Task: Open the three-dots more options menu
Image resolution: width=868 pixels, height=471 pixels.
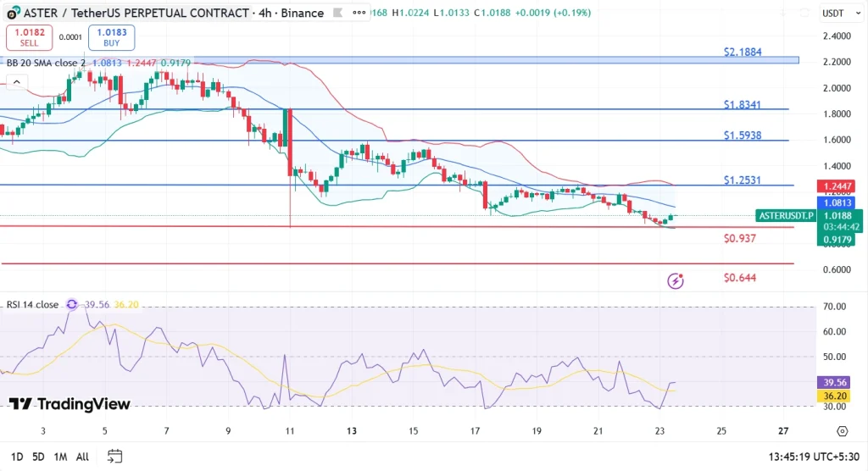Action: pos(357,14)
